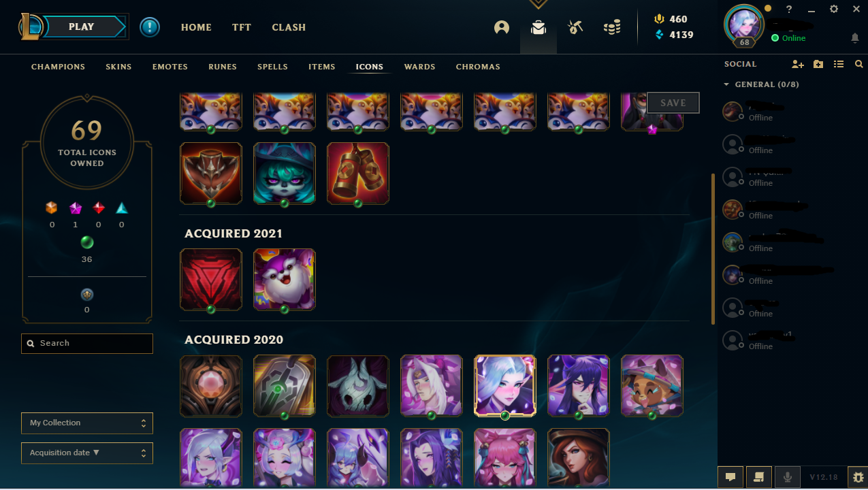
Task: Click the icon Search field
Action: (87, 343)
